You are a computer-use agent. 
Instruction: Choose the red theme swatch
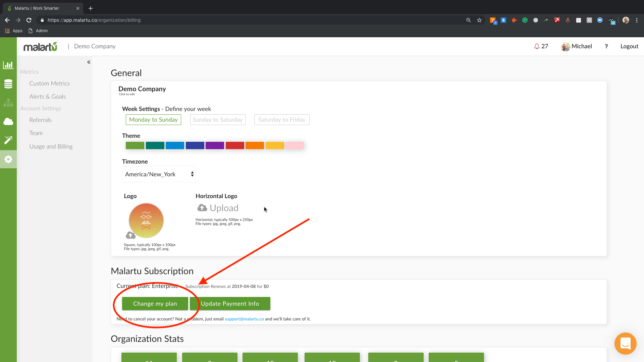(235, 145)
